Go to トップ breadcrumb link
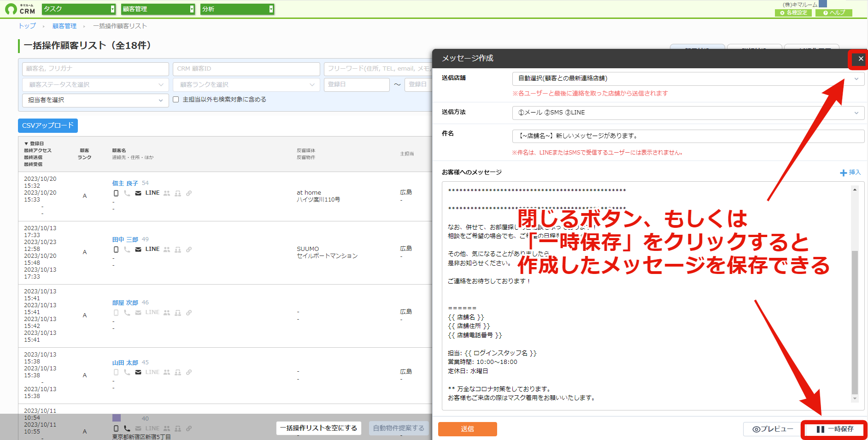 [x=27, y=26]
